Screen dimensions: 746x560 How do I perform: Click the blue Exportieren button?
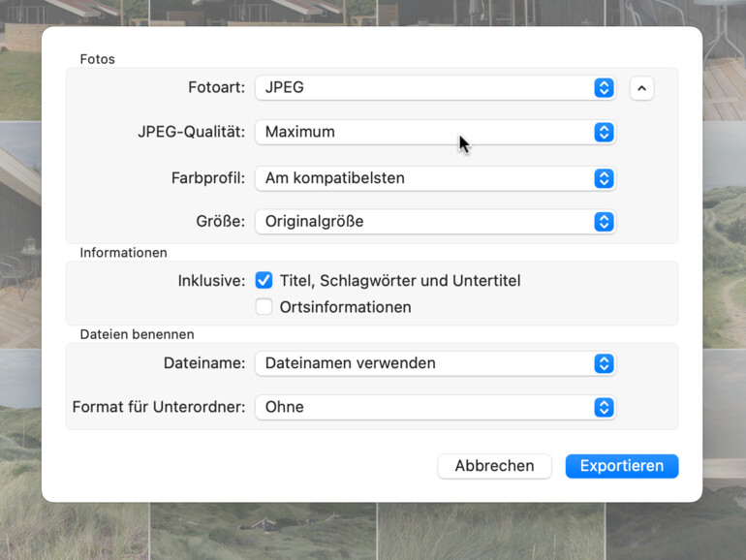coord(621,466)
